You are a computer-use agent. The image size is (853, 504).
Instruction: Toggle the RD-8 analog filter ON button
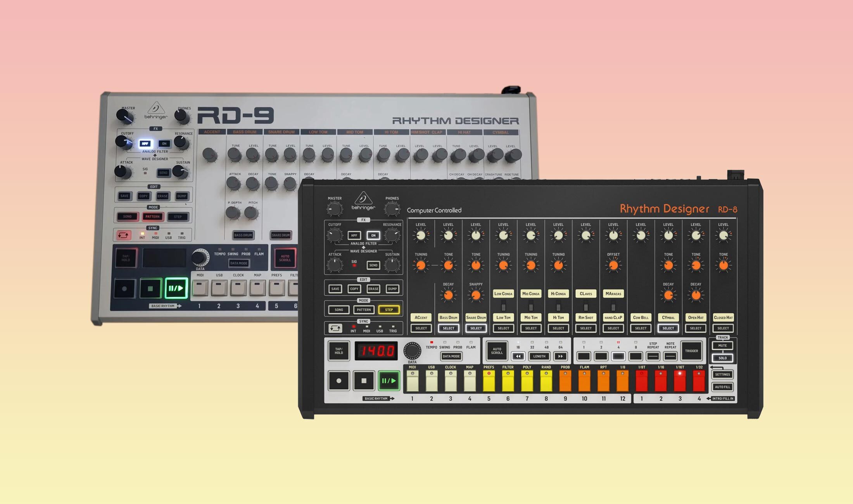(x=373, y=235)
